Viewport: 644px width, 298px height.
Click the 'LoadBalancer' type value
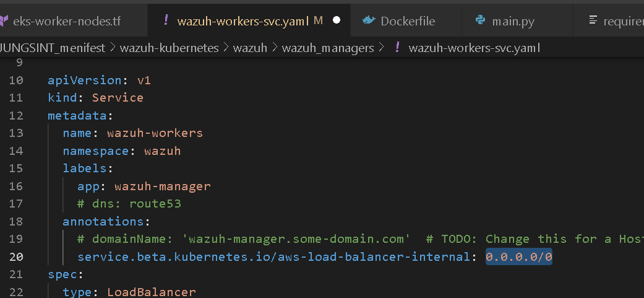(x=152, y=292)
